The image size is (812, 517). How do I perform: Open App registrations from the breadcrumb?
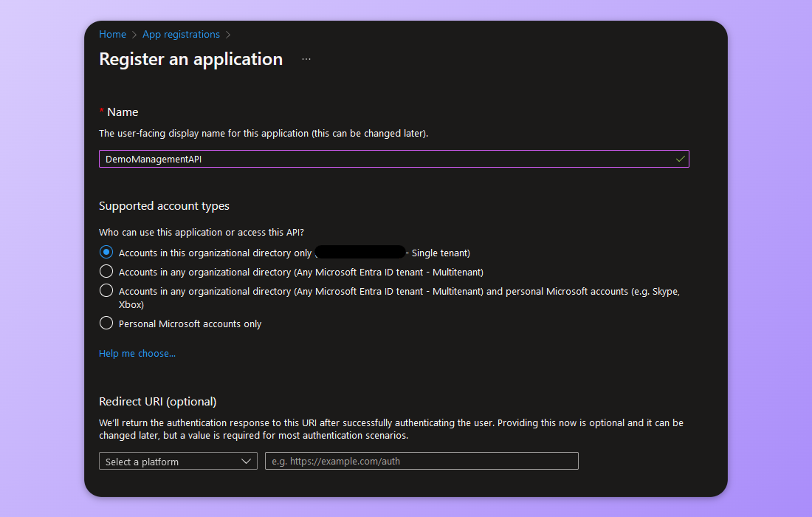[181, 34]
